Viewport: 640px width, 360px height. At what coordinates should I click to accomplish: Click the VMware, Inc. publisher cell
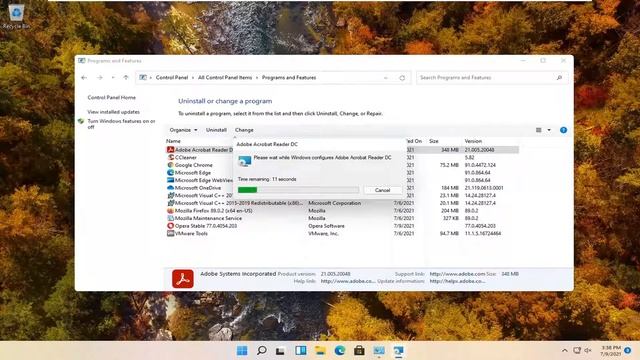[x=323, y=233]
